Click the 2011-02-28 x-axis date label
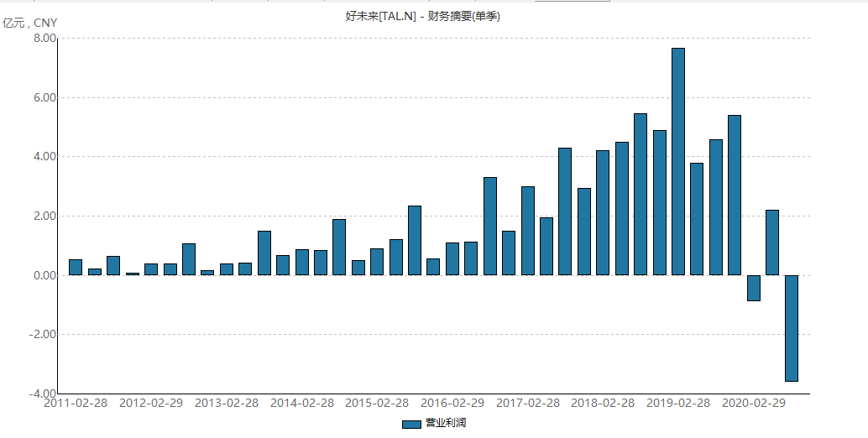Viewport: 868px width, 438px height. point(76,403)
